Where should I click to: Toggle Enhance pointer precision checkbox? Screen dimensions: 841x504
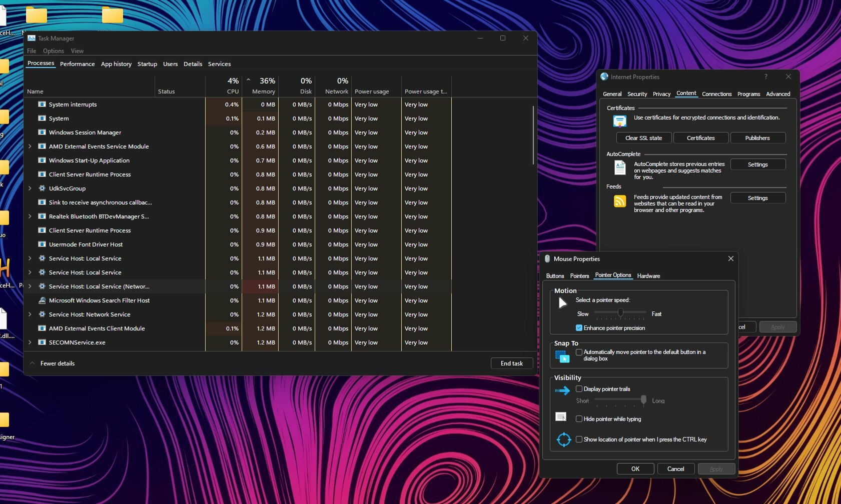coord(579,328)
